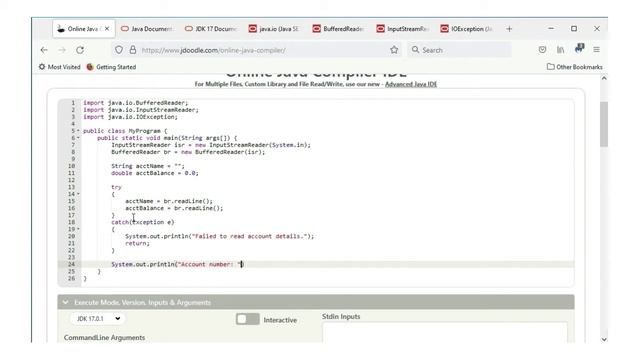Open tracking protection shield icon
The width and height of the screenshot is (640, 360).
tap(119, 50)
